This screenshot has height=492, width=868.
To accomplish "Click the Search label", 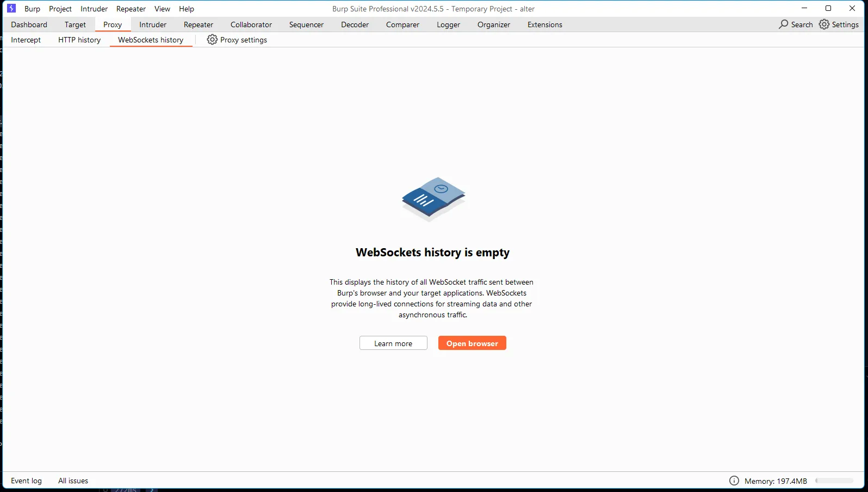I will pos(802,24).
